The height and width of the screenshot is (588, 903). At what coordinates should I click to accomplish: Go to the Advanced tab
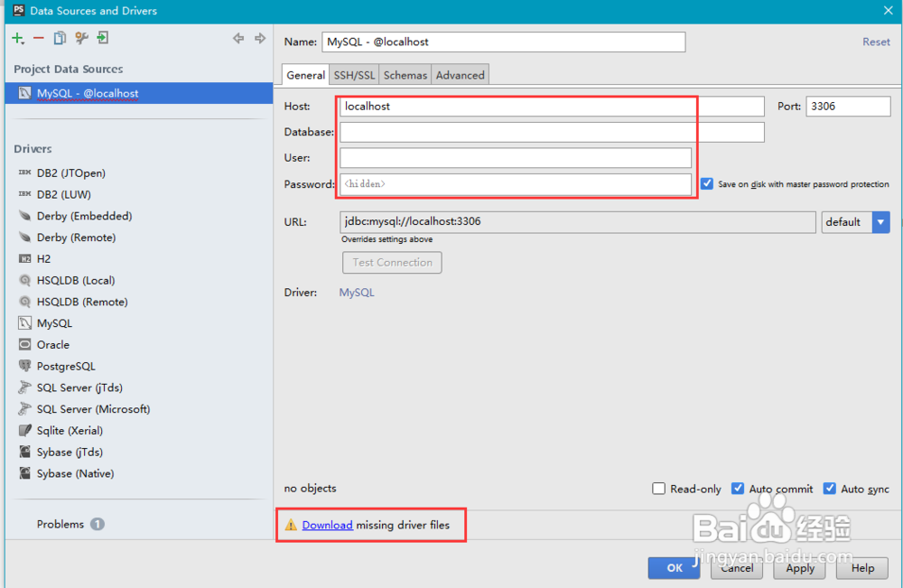pyautogui.click(x=461, y=75)
